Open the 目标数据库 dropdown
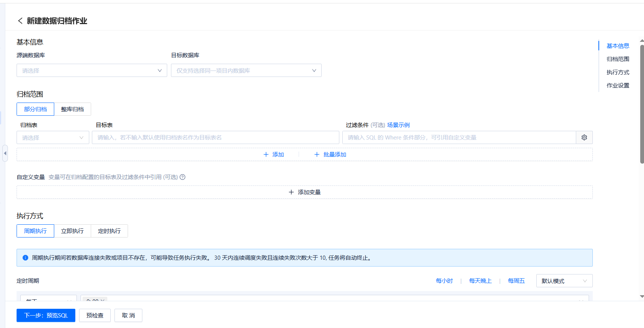This screenshot has height=328, width=644. click(246, 71)
